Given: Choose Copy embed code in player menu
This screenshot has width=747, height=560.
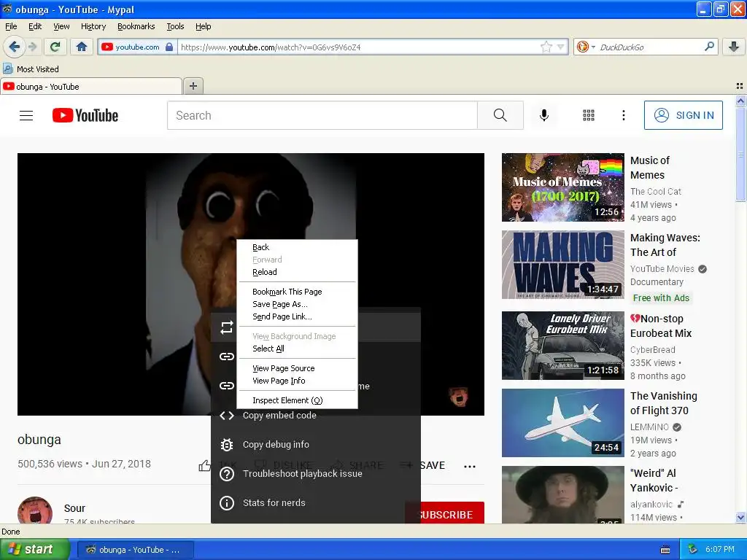Looking at the screenshot, I should (315, 415).
